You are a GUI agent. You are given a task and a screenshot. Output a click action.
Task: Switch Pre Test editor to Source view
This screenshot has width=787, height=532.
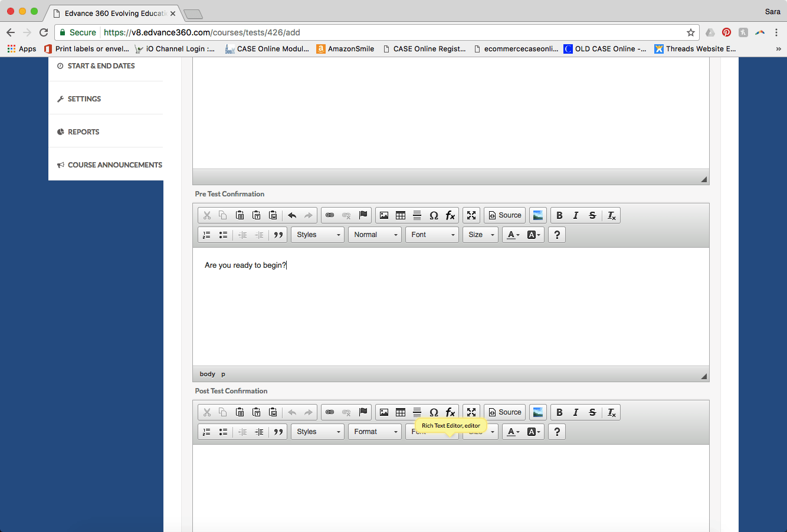click(505, 215)
